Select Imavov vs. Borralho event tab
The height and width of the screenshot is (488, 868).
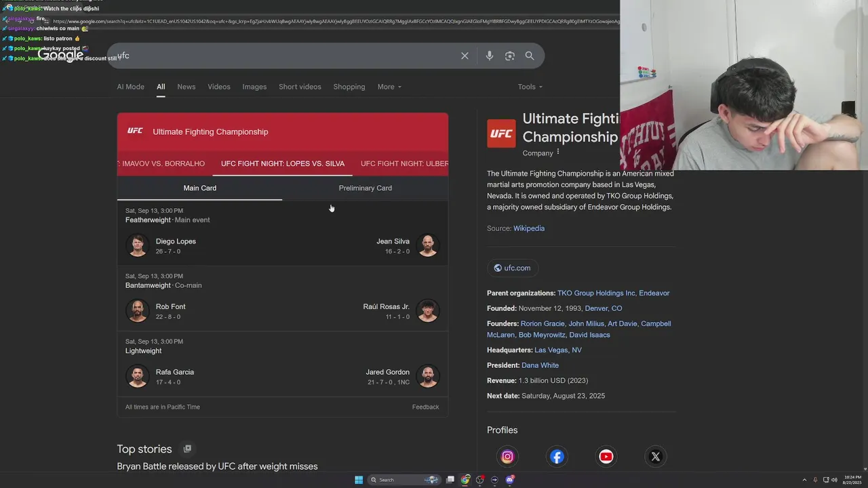(162, 163)
